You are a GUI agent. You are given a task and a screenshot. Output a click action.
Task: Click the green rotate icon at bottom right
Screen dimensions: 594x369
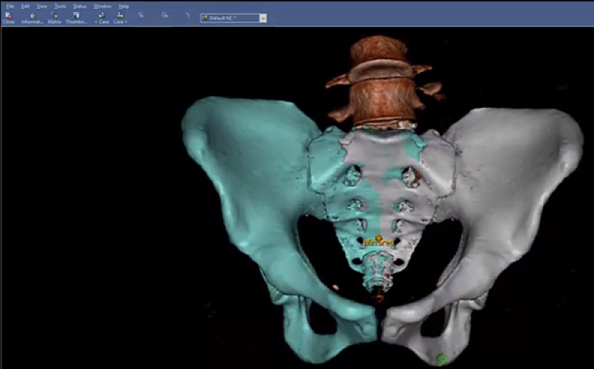[x=441, y=358]
